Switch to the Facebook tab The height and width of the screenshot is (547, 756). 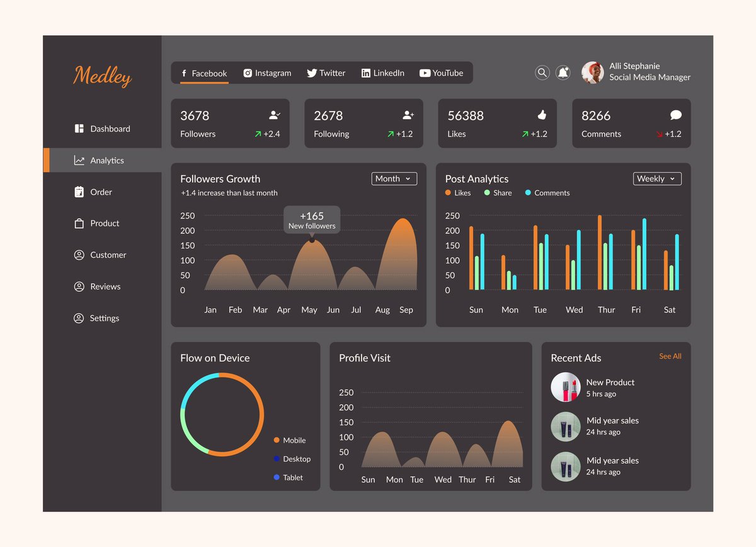click(204, 73)
